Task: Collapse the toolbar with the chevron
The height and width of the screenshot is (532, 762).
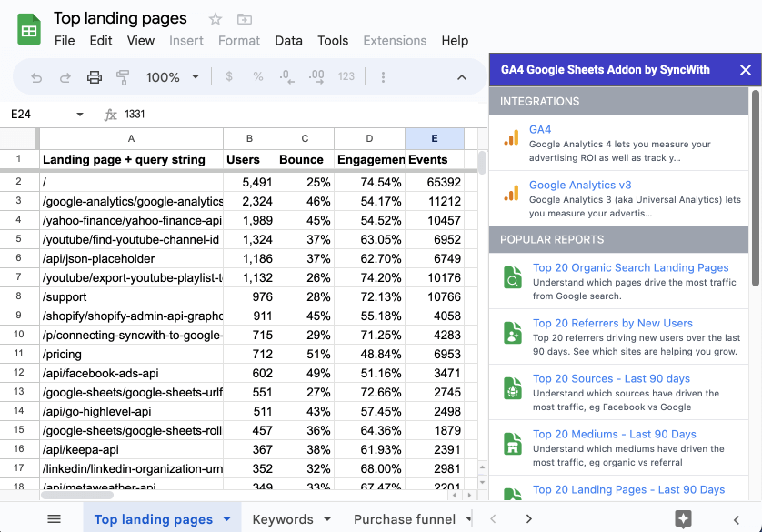Action: click(462, 77)
